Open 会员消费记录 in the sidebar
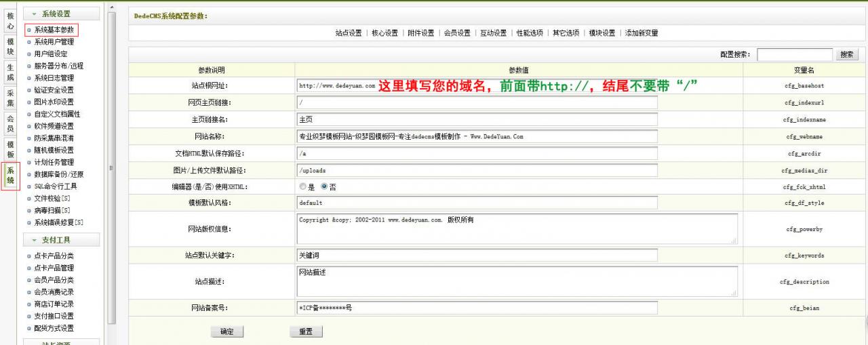The height and width of the screenshot is (345, 868). point(54,292)
